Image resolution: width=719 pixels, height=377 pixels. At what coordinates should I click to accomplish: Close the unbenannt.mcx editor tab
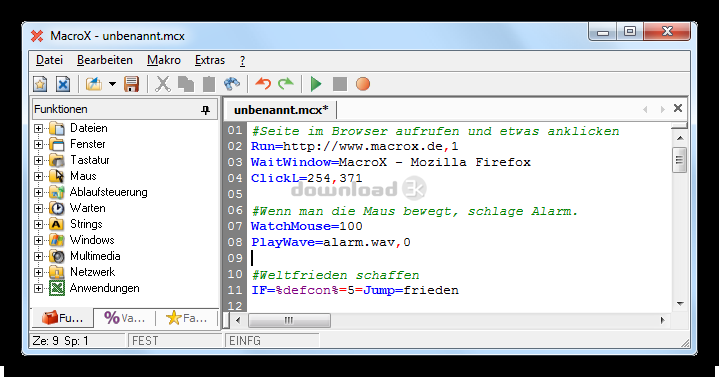pyautogui.click(x=678, y=108)
